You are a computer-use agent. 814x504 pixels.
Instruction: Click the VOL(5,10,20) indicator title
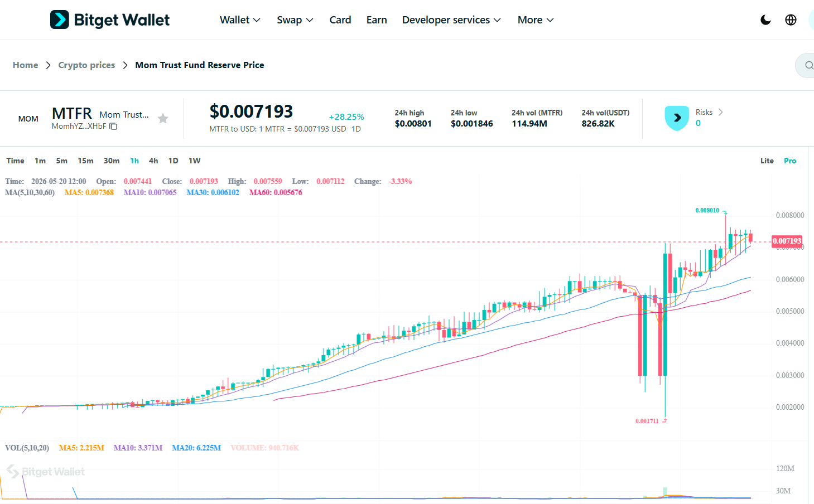(27, 448)
